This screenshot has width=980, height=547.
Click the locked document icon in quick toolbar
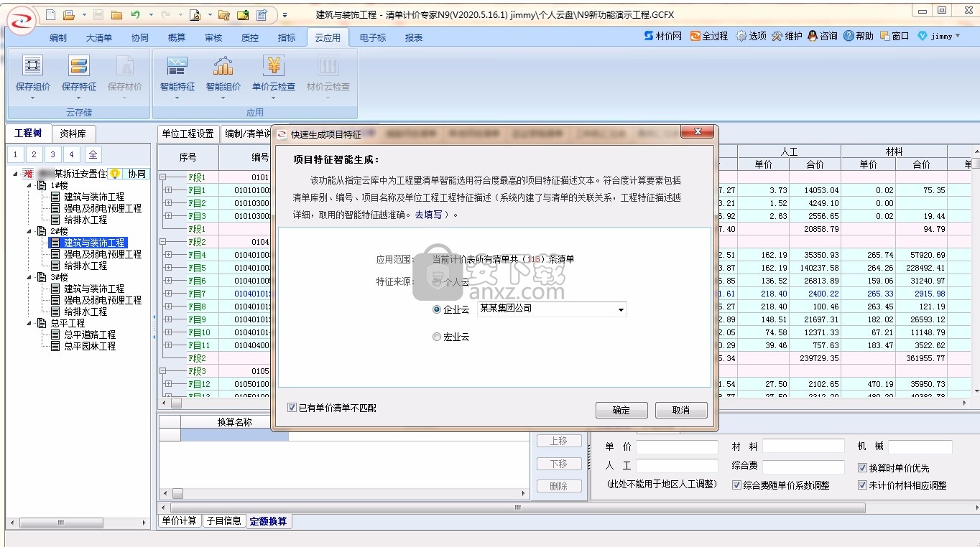click(195, 14)
